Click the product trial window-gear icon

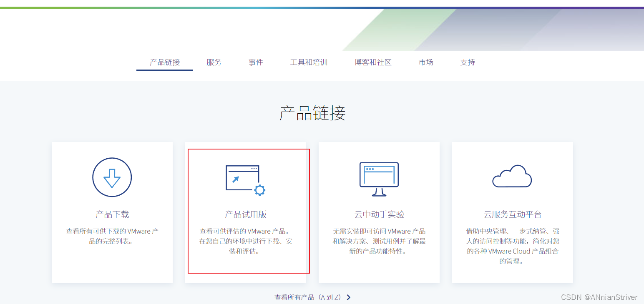[245, 180]
